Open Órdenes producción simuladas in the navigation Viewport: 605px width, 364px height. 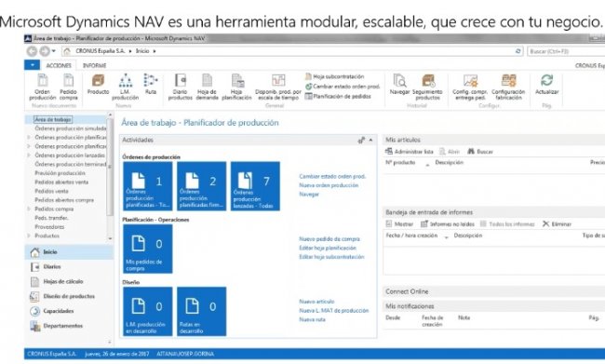(x=70, y=128)
